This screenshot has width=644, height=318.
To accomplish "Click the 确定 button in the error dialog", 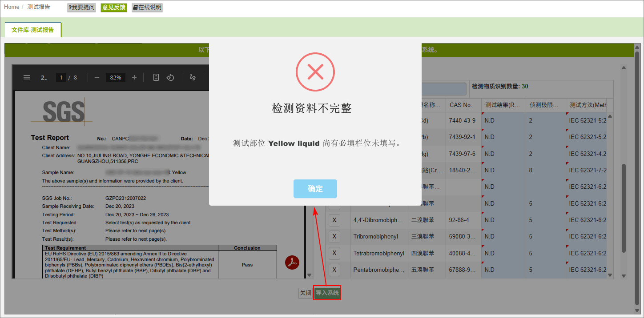I will coord(315,189).
